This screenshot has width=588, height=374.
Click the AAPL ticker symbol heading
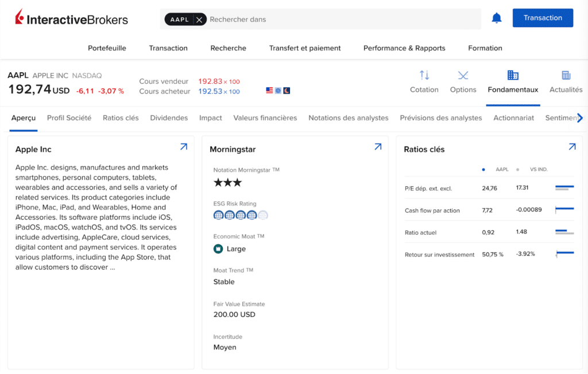[x=18, y=75]
